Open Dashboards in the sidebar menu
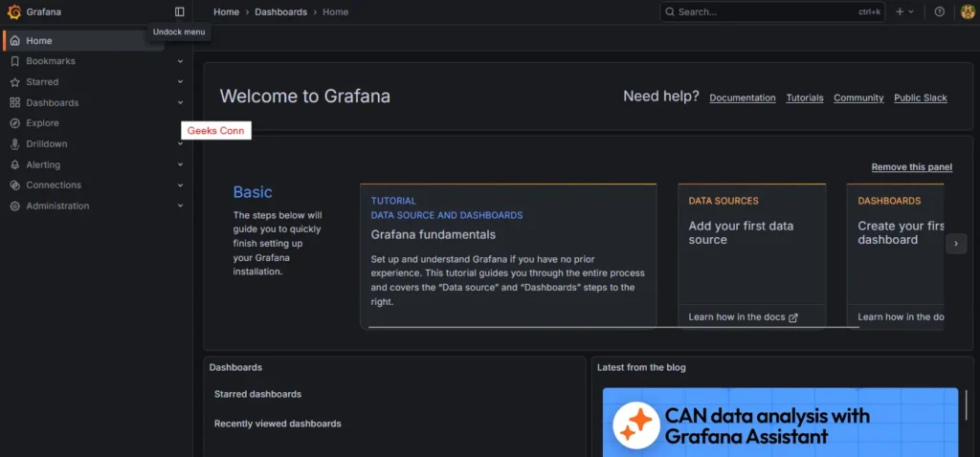 click(53, 102)
